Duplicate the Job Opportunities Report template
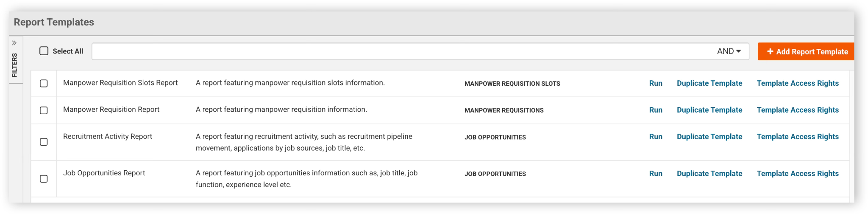Viewport: 868px width, 214px height. pos(709,174)
